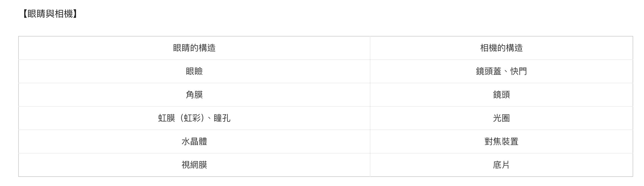Click the word 相機 in the bracketed title
The height and width of the screenshot is (186, 644).
[x=63, y=14]
